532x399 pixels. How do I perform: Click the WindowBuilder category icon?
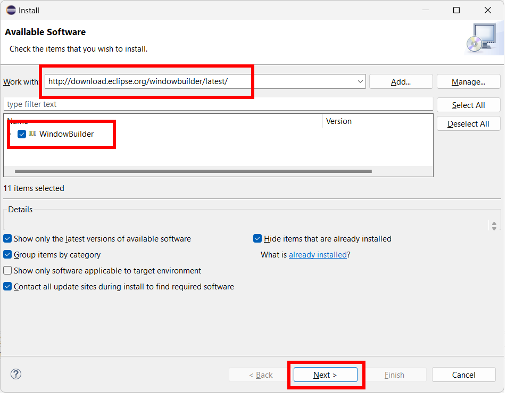[x=32, y=134]
